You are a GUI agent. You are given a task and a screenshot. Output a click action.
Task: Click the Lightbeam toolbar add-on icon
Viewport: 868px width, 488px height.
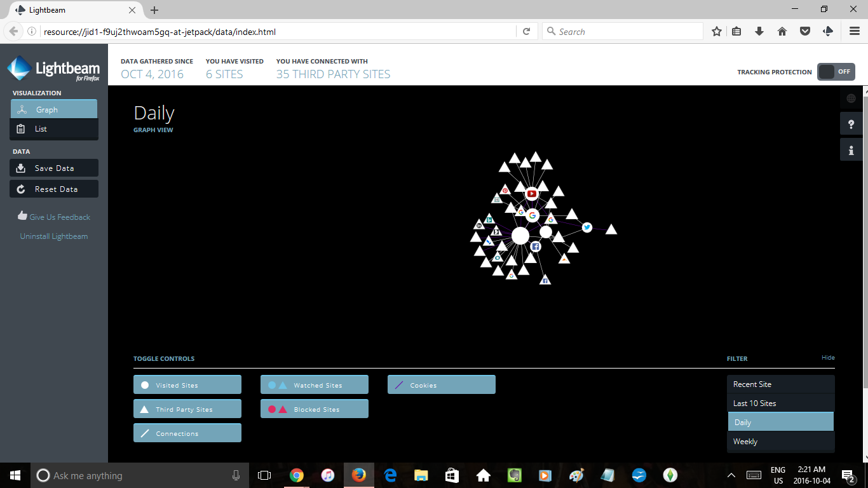pyautogui.click(x=827, y=31)
